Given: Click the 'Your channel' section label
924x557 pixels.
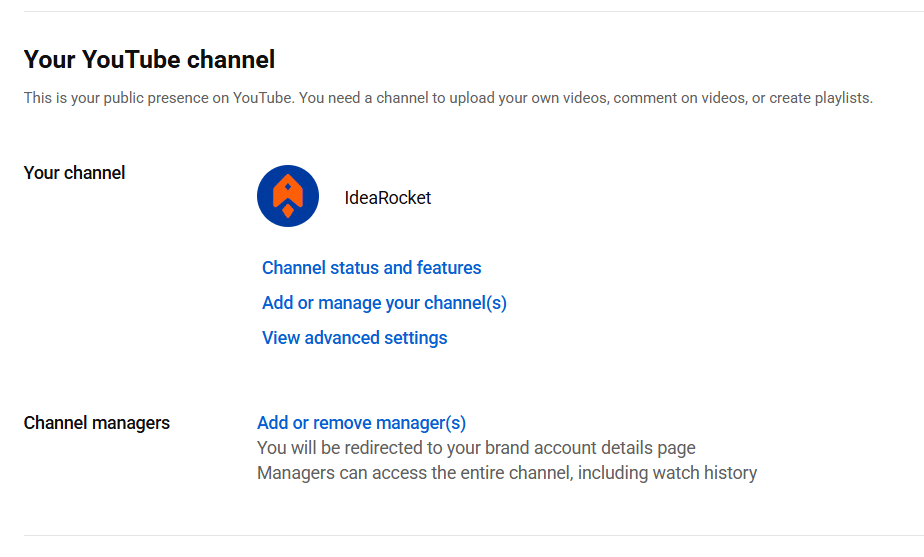Looking at the screenshot, I should 74,173.
